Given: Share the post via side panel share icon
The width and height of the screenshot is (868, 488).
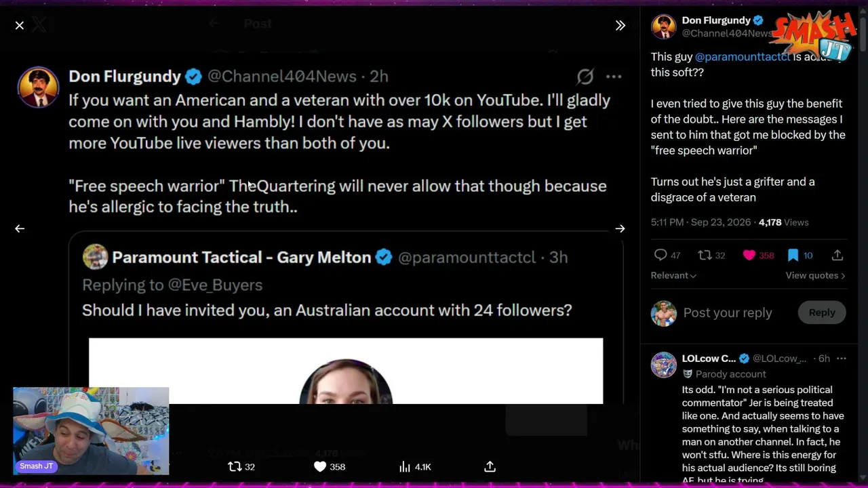Looking at the screenshot, I should tap(837, 255).
